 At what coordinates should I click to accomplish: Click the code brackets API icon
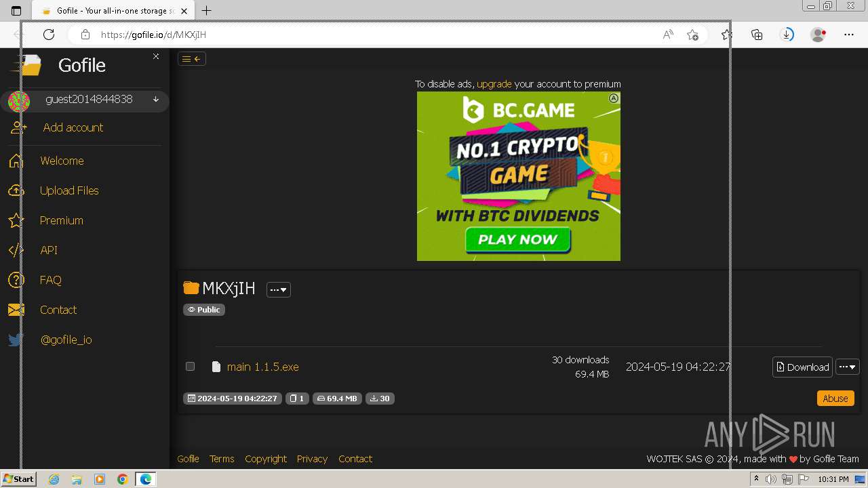(16, 250)
